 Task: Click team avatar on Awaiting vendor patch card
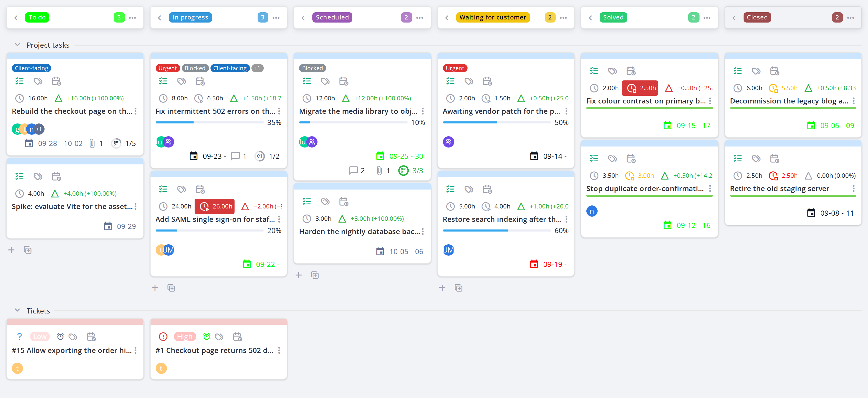point(448,142)
